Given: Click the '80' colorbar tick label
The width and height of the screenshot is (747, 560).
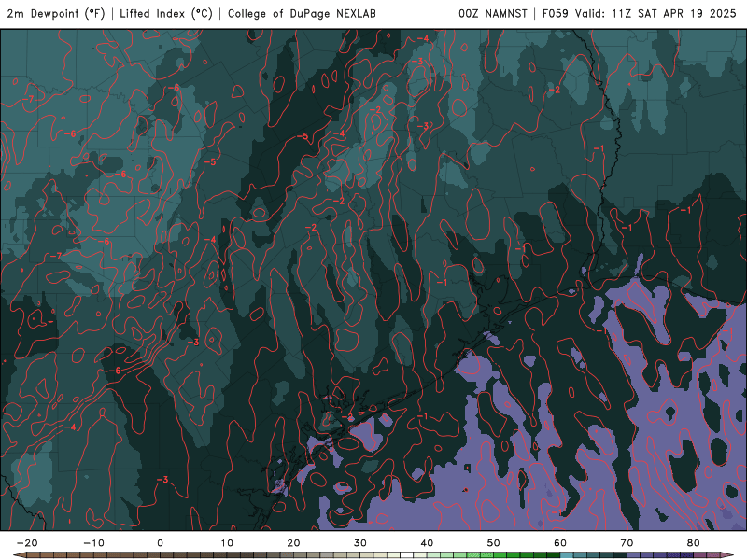Looking at the screenshot, I should [694, 543].
